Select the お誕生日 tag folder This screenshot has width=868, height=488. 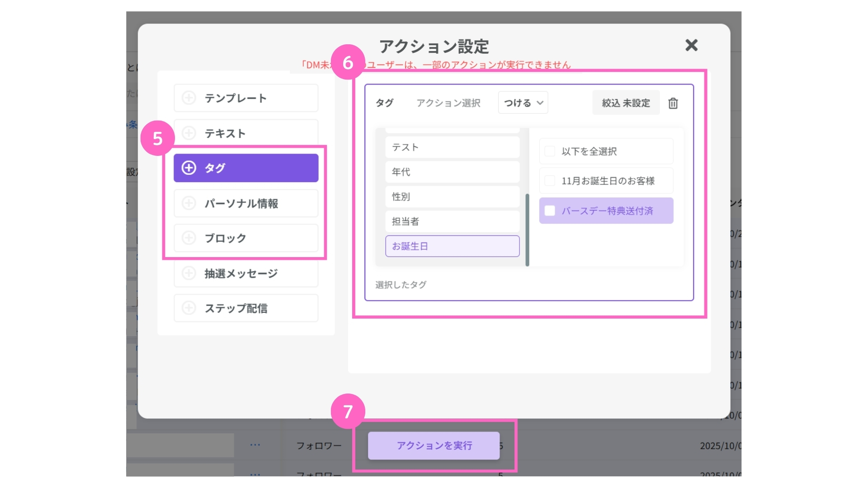(452, 246)
